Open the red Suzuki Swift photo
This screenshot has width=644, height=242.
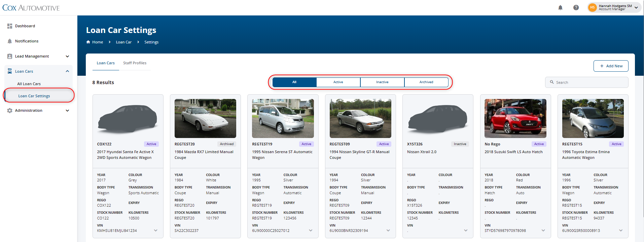pos(515,118)
